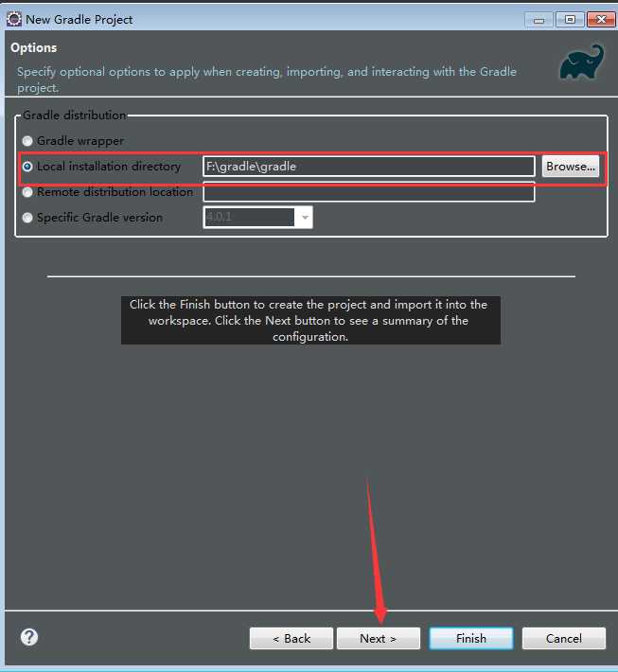Screen dimensions: 618x672
Task: Minimize the New Gradle Project dialog
Action: pos(539,20)
